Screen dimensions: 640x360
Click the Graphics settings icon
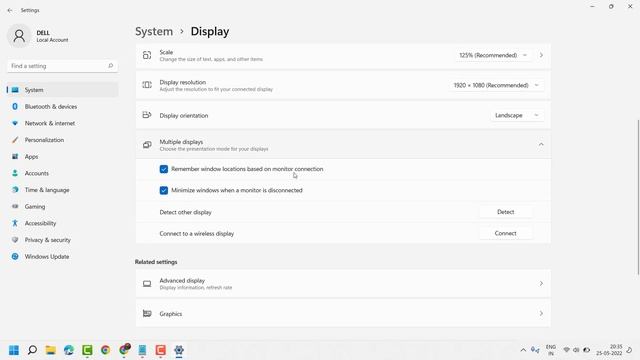click(147, 313)
